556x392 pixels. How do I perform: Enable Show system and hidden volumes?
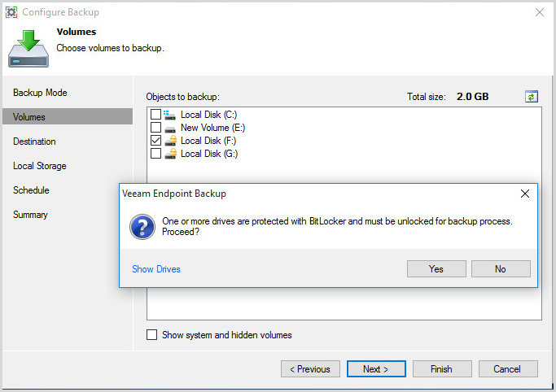152,335
